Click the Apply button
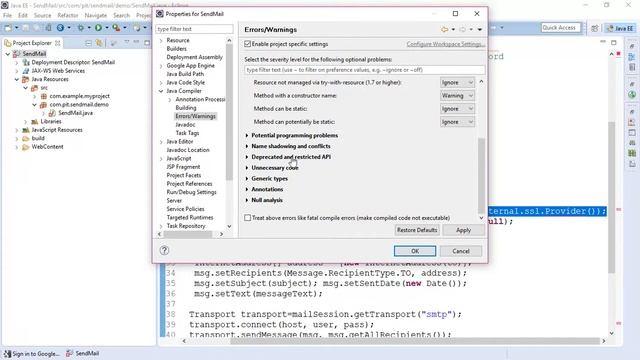This screenshot has height=360, width=640. (x=463, y=230)
